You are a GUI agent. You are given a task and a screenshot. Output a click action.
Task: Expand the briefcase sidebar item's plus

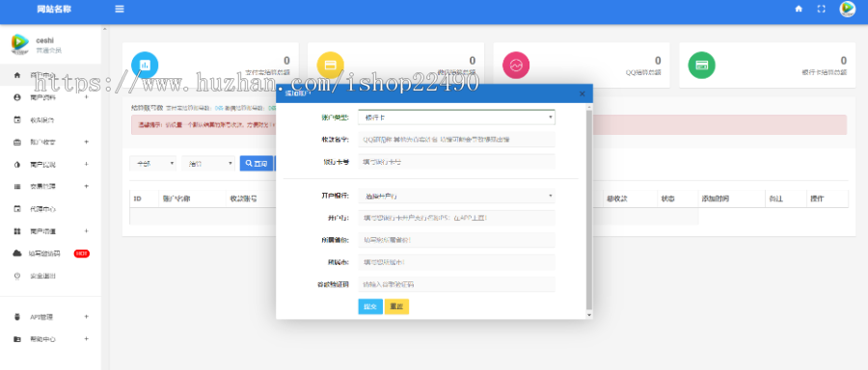(x=87, y=143)
